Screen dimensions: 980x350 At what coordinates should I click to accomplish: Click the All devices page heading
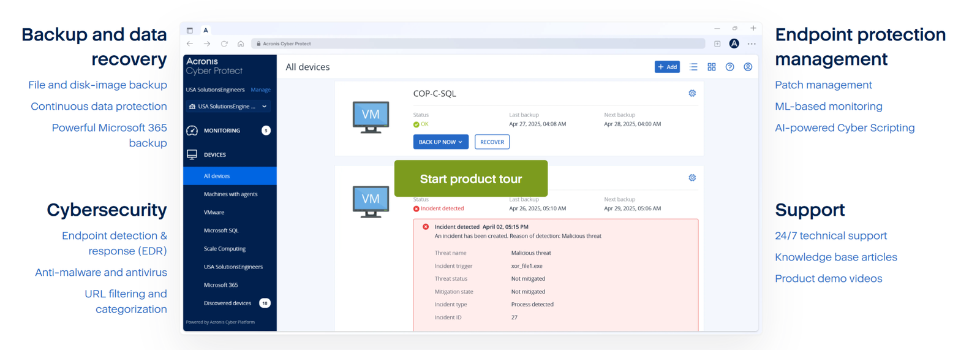pos(307,67)
